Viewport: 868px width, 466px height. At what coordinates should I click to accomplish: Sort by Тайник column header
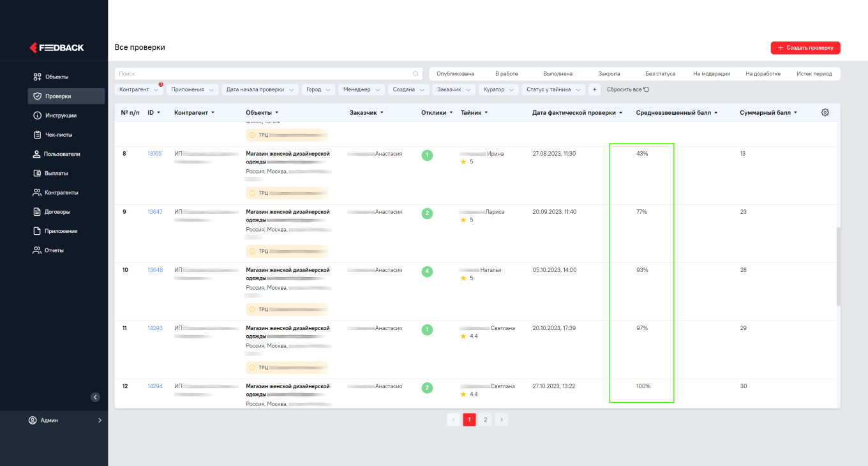click(x=474, y=113)
